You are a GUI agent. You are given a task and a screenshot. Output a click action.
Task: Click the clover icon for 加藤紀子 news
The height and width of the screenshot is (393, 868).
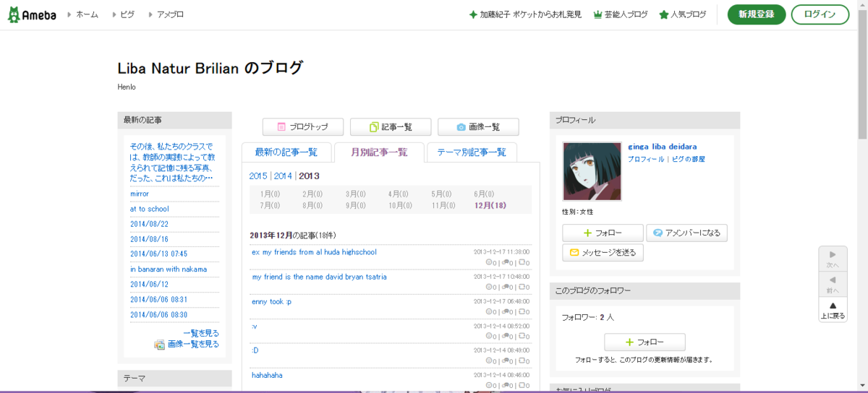473,14
